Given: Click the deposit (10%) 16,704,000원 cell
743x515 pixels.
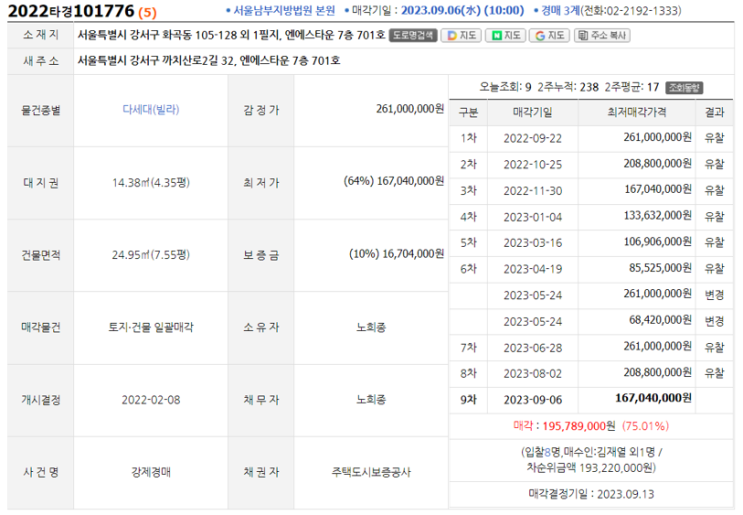Looking at the screenshot, I should (397, 254).
